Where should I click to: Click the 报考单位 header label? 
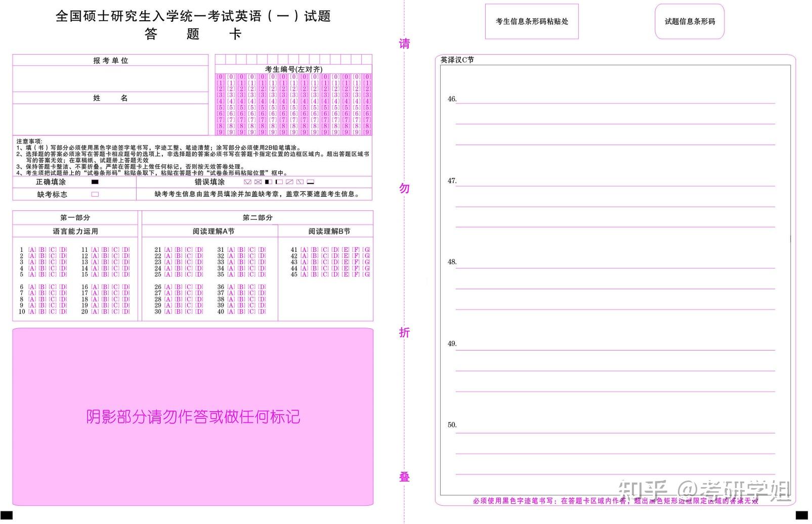[111, 61]
